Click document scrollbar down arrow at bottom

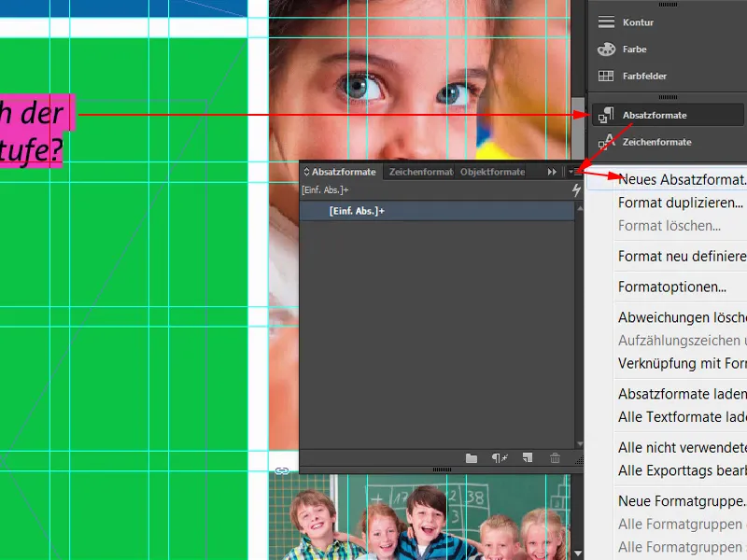[578, 553]
